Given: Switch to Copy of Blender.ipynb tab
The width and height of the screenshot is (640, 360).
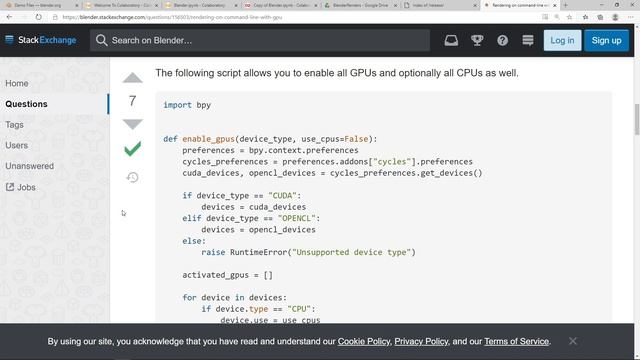Looking at the screenshot, I should pos(281,5).
